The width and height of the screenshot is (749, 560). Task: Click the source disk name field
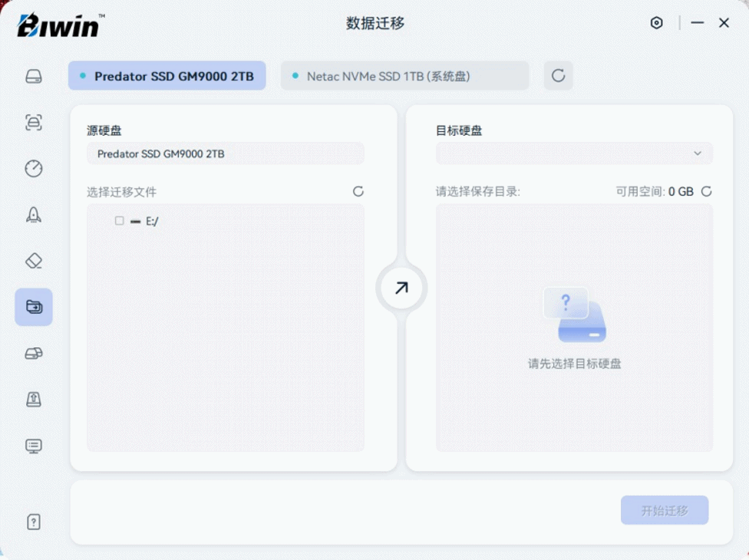coord(225,153)
